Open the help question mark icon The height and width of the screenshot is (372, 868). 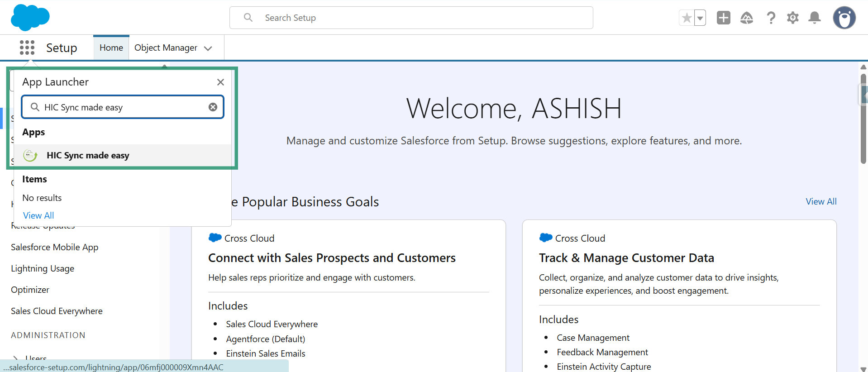(771, 18)
